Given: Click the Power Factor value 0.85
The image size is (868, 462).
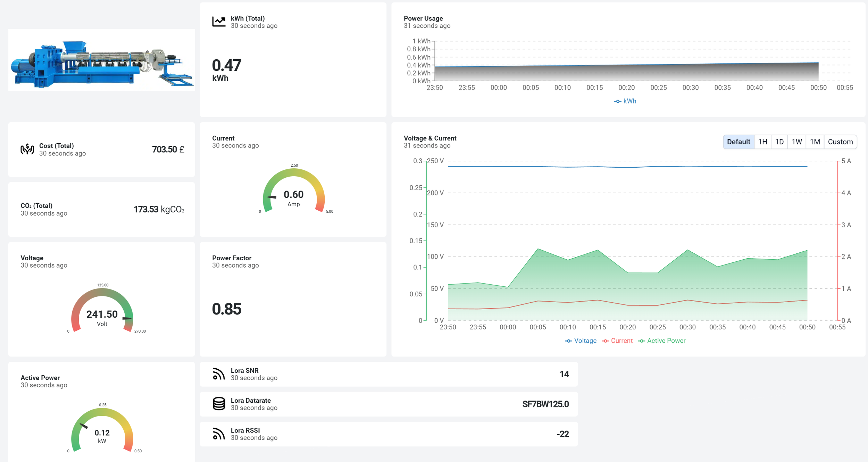Looking at the screenshot, I should coord(227,309).
